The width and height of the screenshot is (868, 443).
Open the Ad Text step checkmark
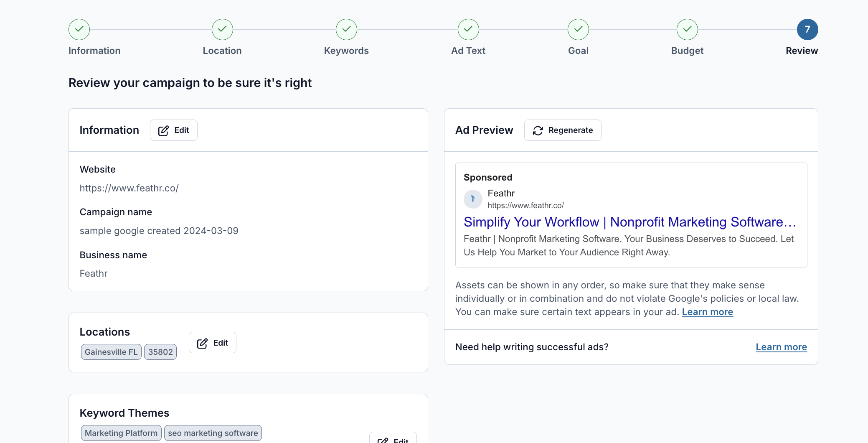468,29
